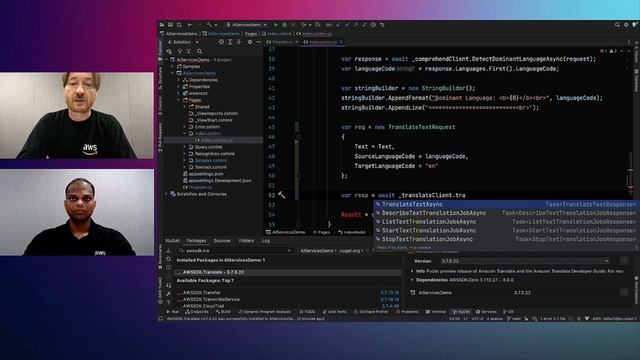Choose StopTextTranslationJobAsync completion suggestion
Viewport: 640px width, 360px height.
coord(506,239)
